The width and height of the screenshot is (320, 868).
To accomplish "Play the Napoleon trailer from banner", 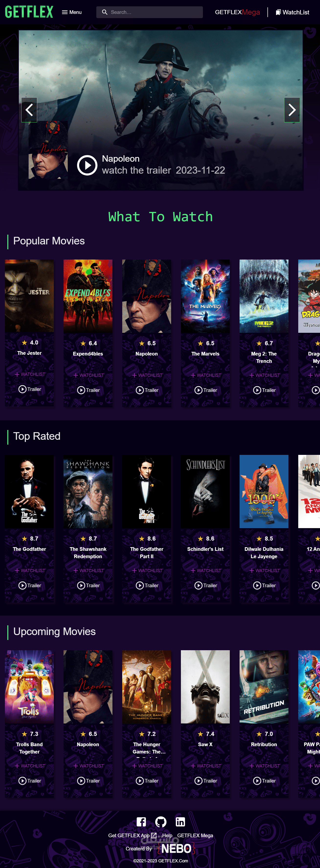I will pos(87,165).
